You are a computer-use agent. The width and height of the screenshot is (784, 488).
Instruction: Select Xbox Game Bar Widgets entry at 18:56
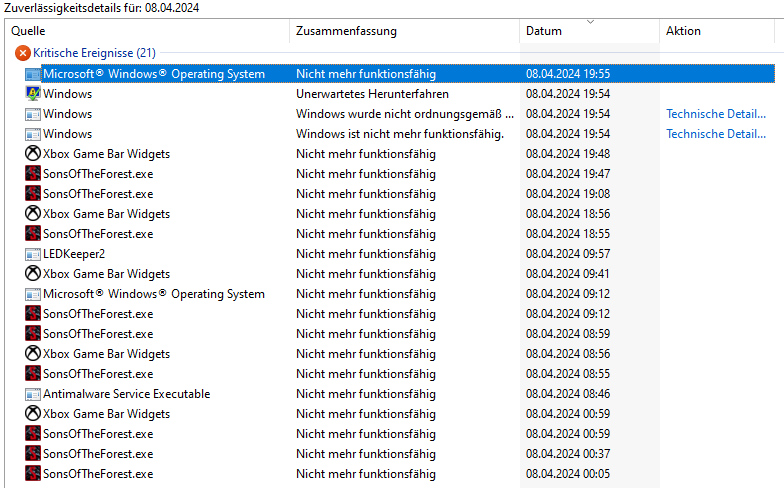106,214
